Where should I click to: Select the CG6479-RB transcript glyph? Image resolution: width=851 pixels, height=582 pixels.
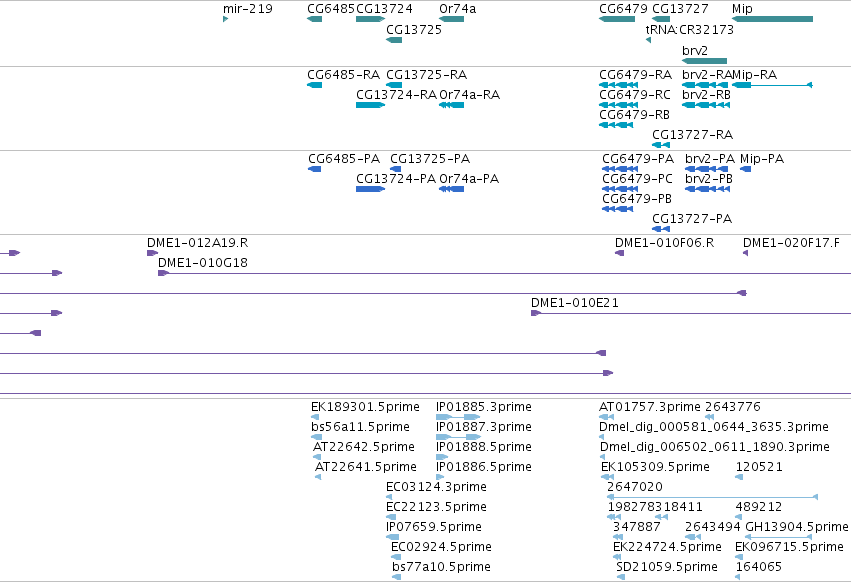click(616, 125)
